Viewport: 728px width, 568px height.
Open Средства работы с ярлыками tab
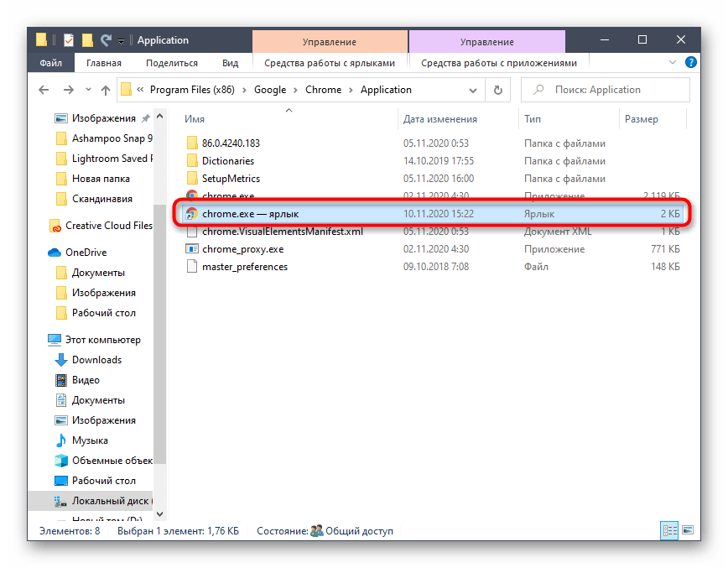click(330, 63)
